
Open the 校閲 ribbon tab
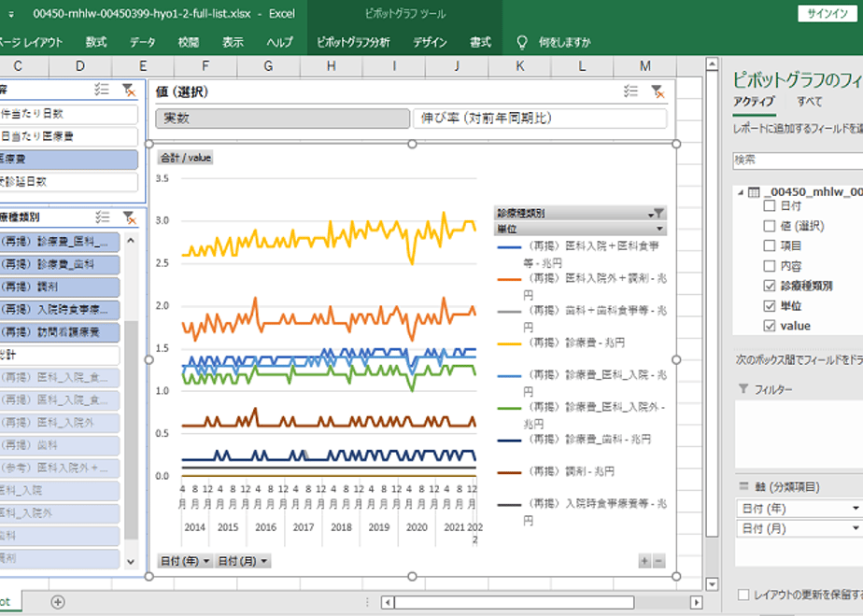(189, 42)
